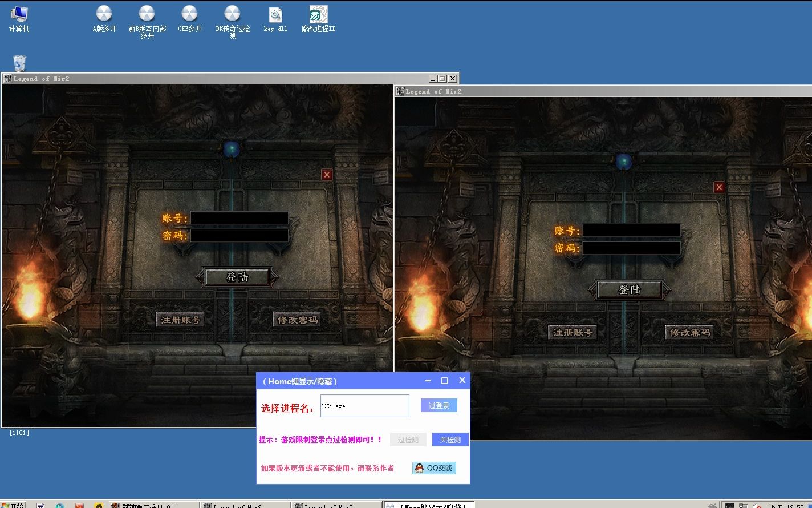The image size is (812, 508).
Task: Click 注册账号 in left game window
Action: [x=180, y=320]
